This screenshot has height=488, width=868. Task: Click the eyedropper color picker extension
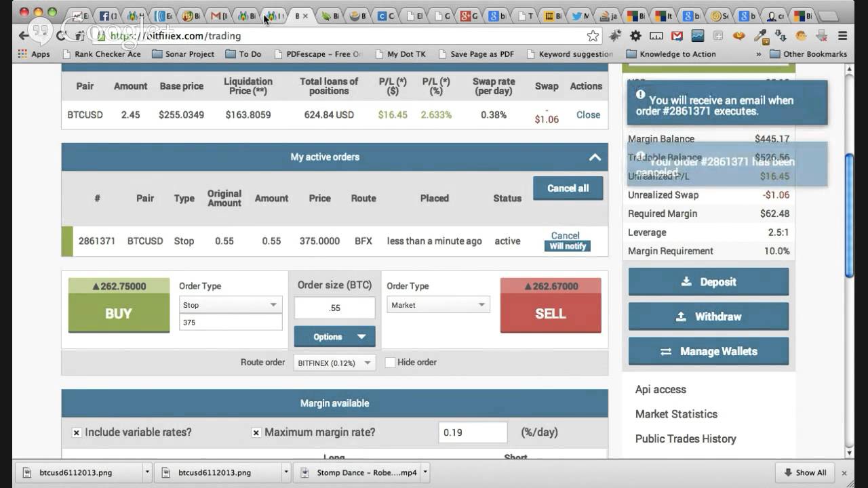(x=762, y=37)
